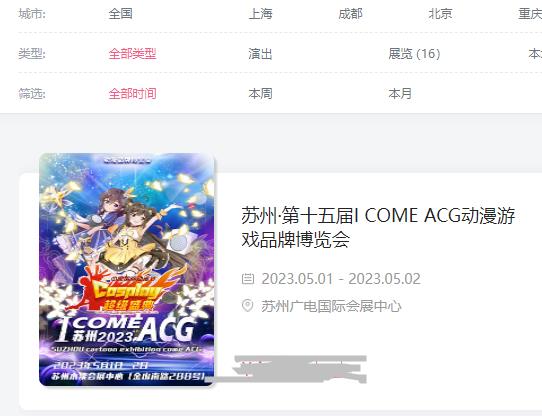Filter by 展览 (16) category
The height and width of the screenshot is (416, 542).
(x=414, y=54)
